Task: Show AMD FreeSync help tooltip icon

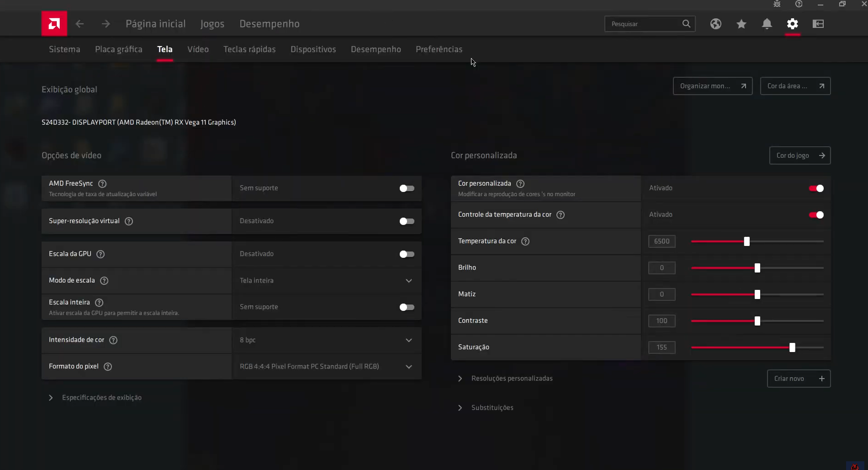Action: (102, 184)
